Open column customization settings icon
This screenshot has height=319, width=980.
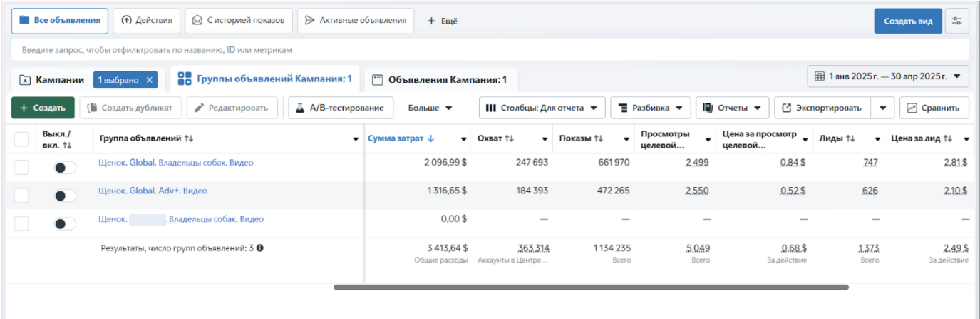click(956, 21)
